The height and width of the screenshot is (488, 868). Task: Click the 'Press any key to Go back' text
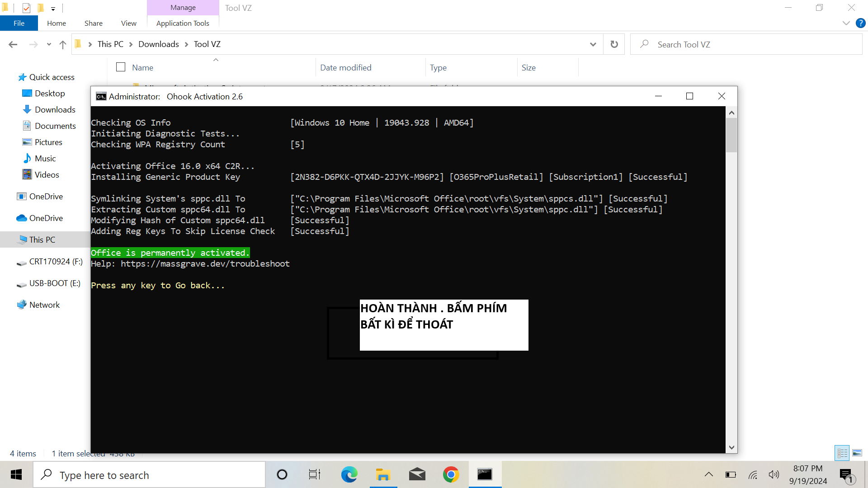pyautogui.click(x=158, y=285)
